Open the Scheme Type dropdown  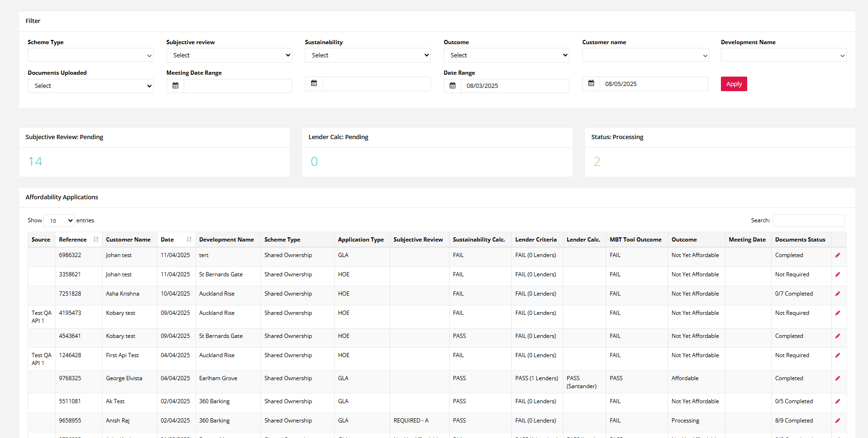point(90,55)
